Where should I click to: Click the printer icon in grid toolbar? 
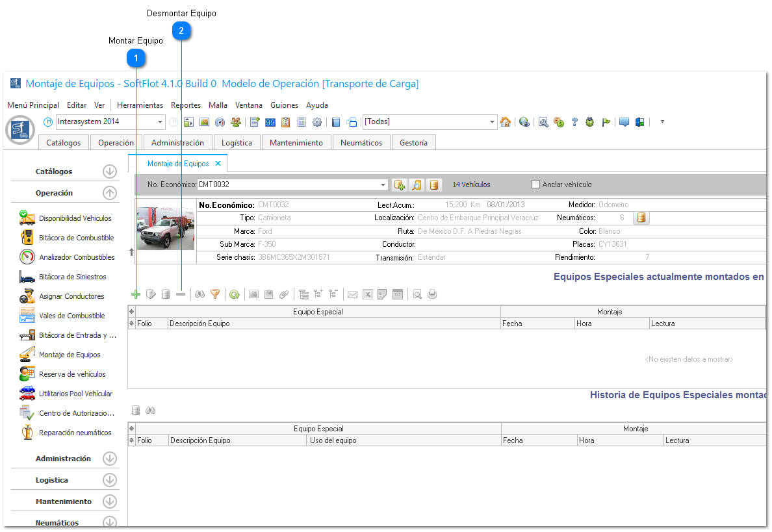[x=432, y=294]
